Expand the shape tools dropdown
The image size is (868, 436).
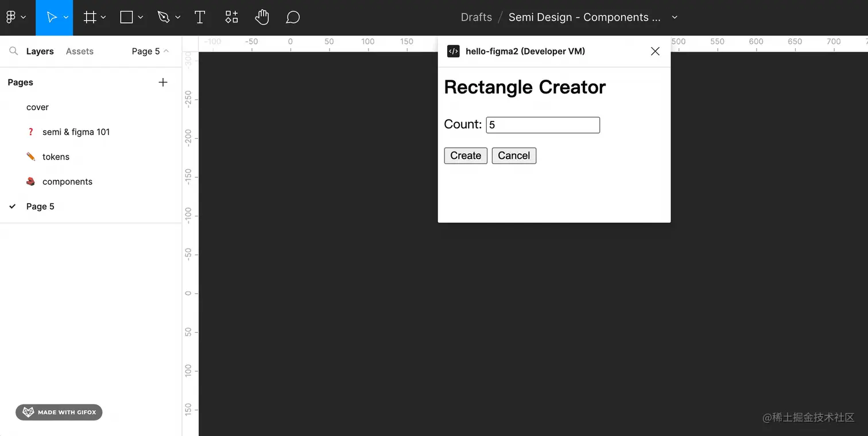click(x=141, y=17)
